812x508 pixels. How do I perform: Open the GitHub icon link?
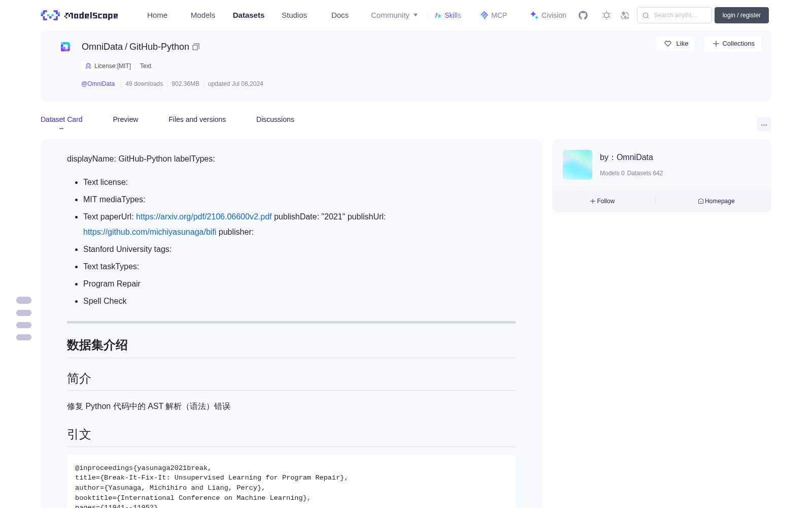(x=583, y=15)
